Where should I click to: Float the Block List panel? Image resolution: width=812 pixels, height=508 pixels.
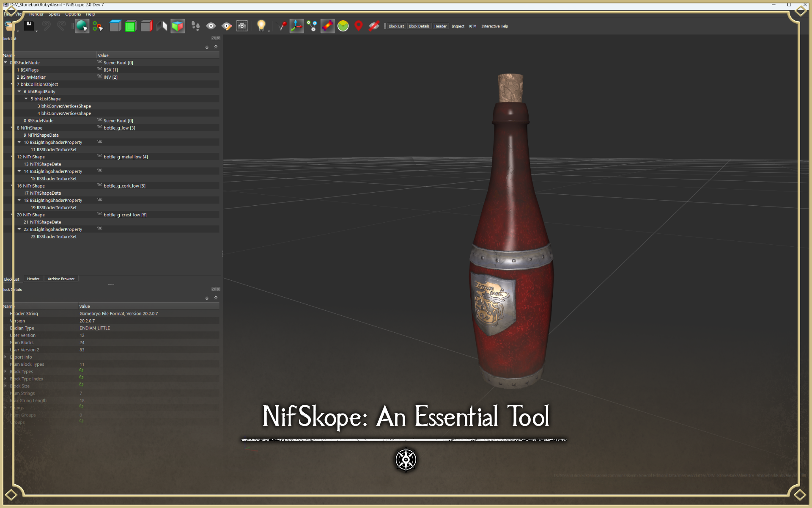pyautogui.click(x=214, y=38)
